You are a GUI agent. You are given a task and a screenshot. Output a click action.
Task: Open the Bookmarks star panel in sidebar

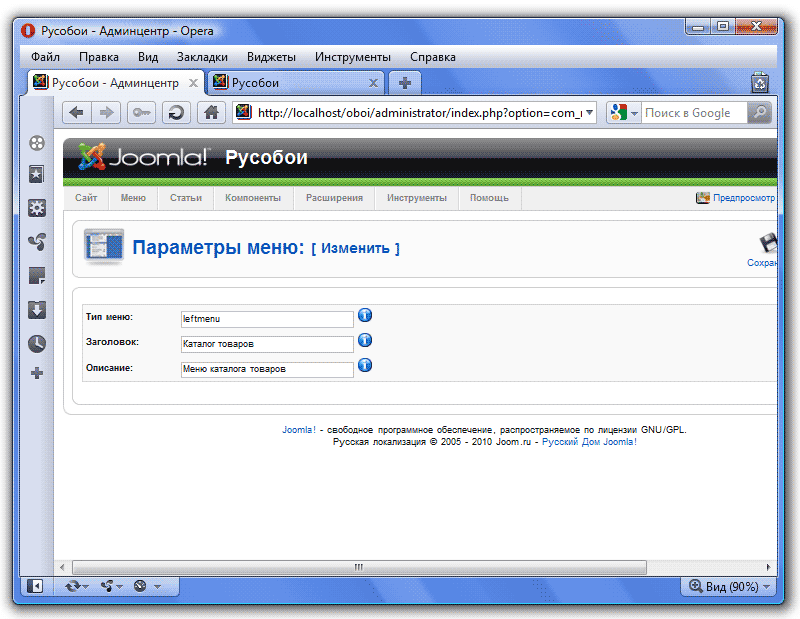(37, 175)
